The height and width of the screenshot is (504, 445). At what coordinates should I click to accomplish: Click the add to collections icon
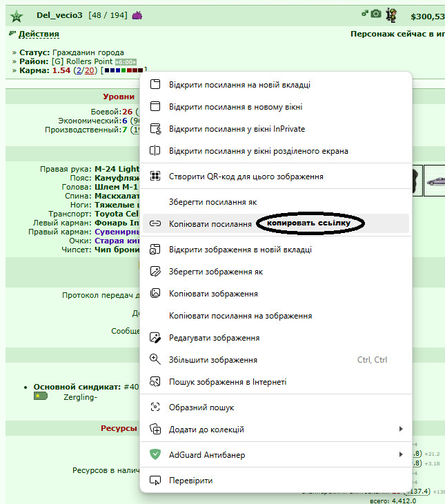(155, 429)
